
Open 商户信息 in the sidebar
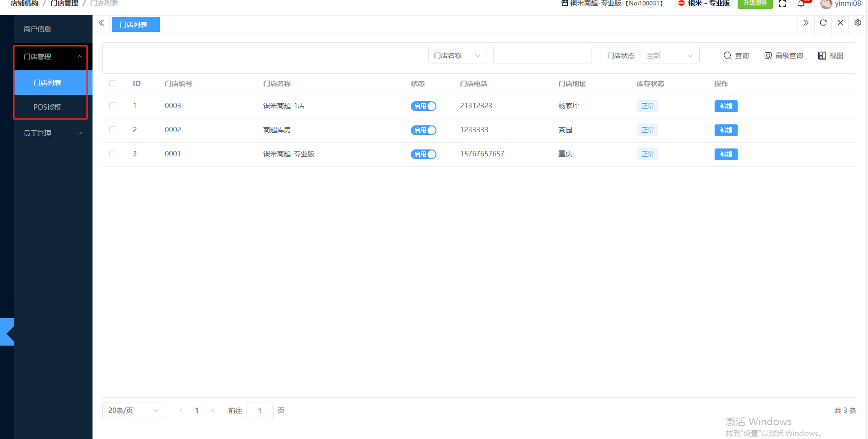[x=38, y=29]
